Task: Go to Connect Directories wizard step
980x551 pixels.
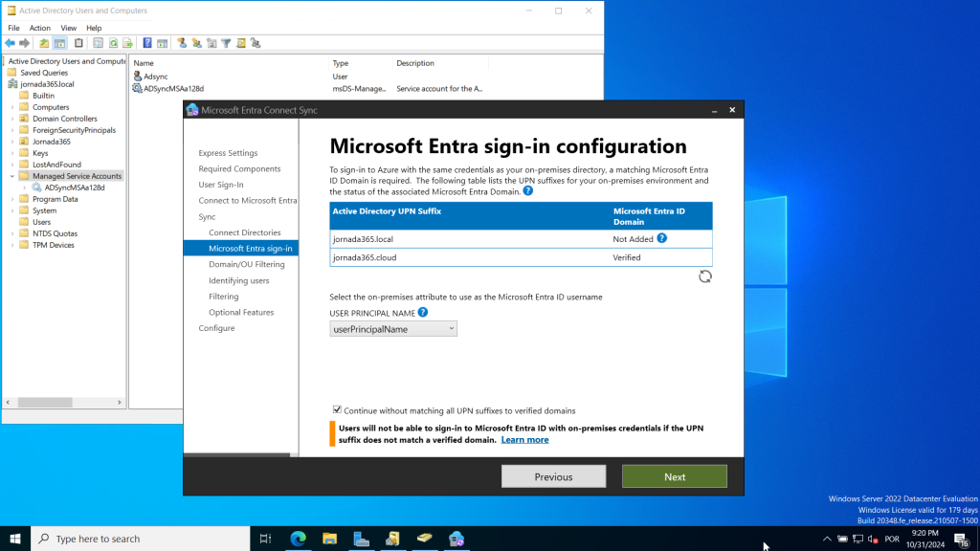Action: coord(244,232)
